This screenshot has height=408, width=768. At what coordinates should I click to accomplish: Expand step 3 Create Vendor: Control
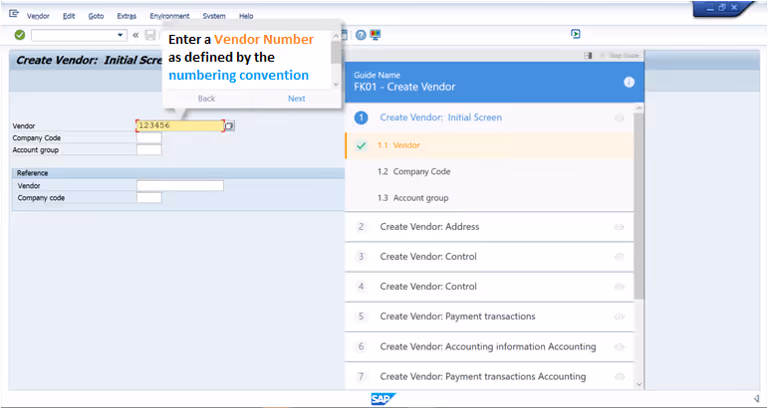pos(489,257)
